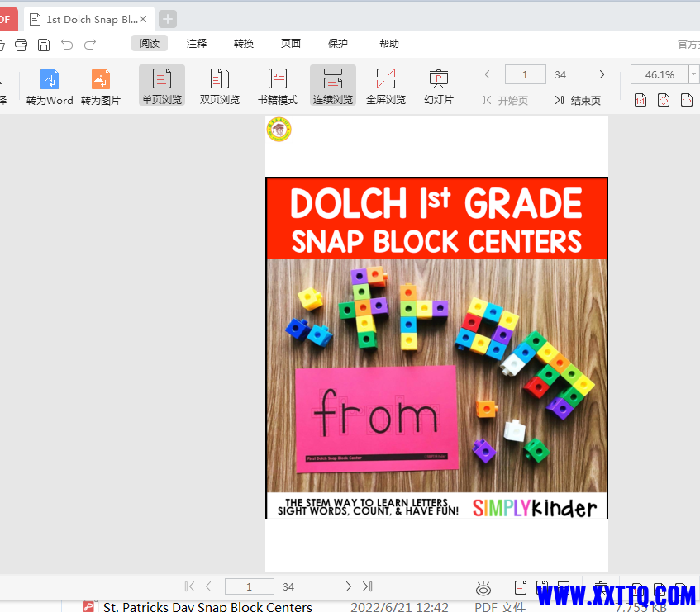Click the undo arrow icon
700x612 pixels.
[x=67, y=44]
